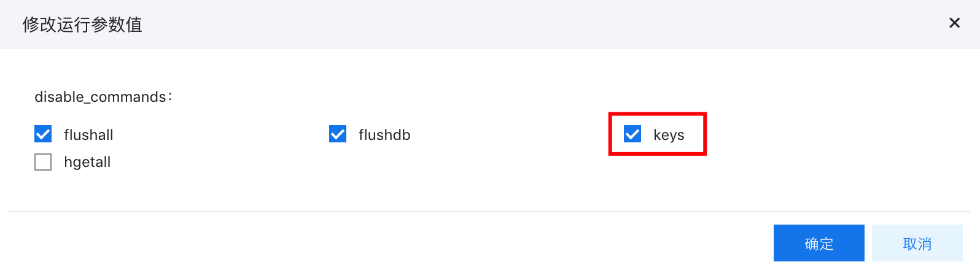The image size is (980, 270).
Task: Uncheck the flushall checkbox
Action: coord(43,134)
